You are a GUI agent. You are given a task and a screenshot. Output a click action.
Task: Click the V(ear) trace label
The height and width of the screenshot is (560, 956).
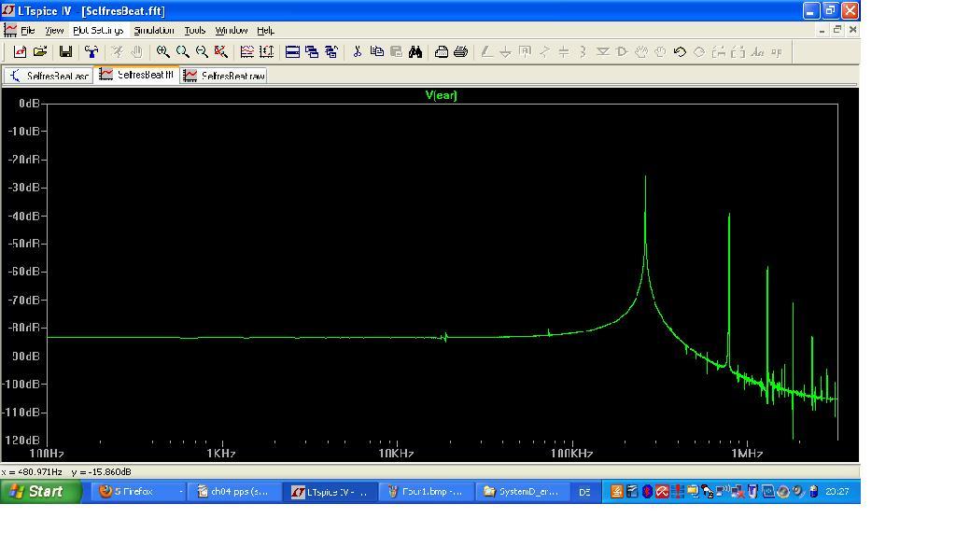point(441,95)
